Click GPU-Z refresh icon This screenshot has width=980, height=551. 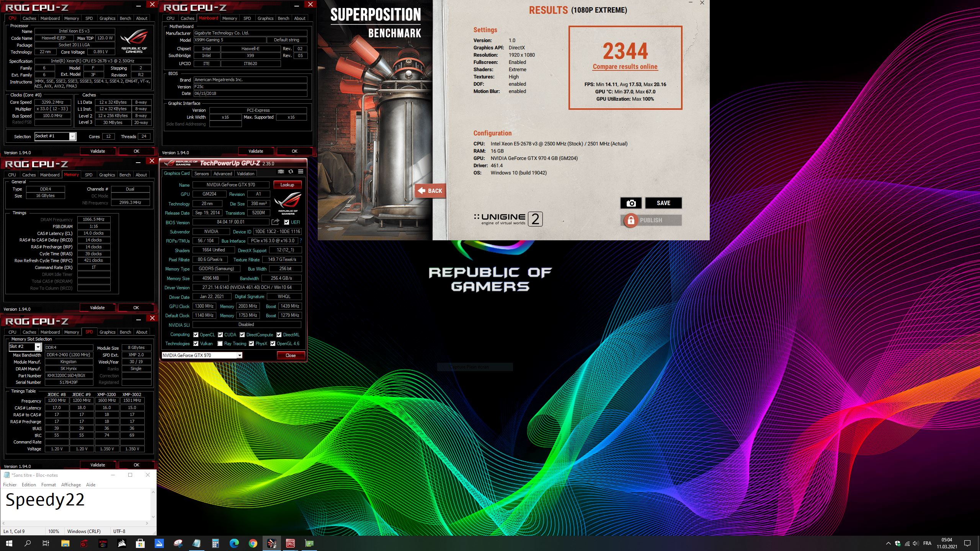[x=291, y=172]
